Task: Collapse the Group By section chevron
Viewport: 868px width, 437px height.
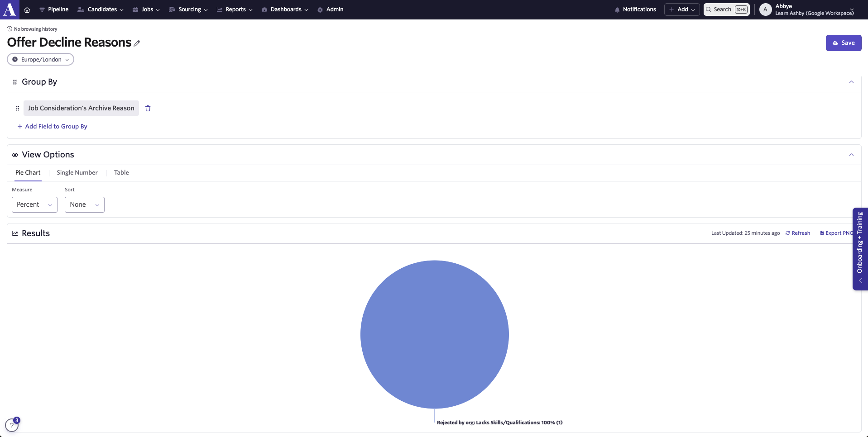Action: [851, 82]
